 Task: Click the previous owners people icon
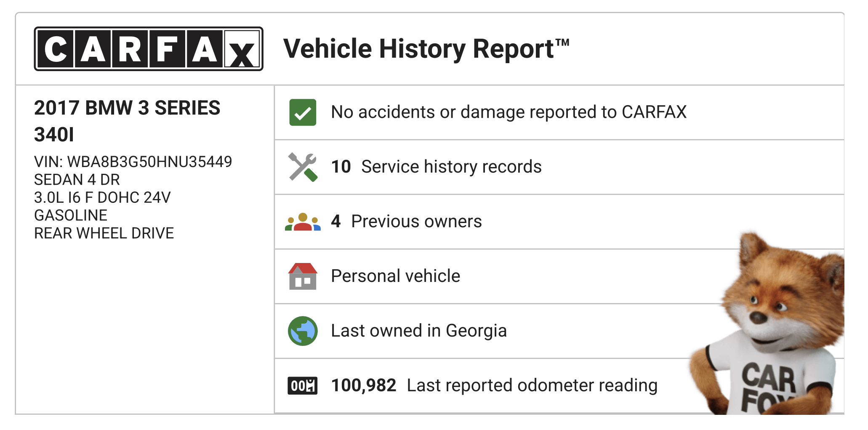(x=303, y=222)
